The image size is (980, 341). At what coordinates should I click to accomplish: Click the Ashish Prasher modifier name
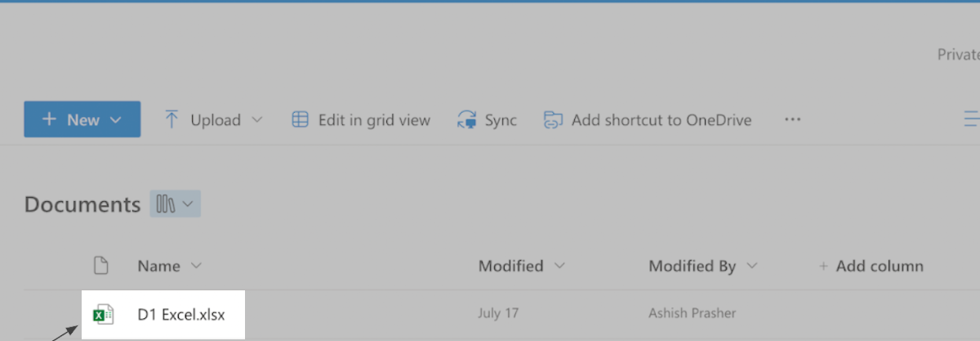(692, 314)
